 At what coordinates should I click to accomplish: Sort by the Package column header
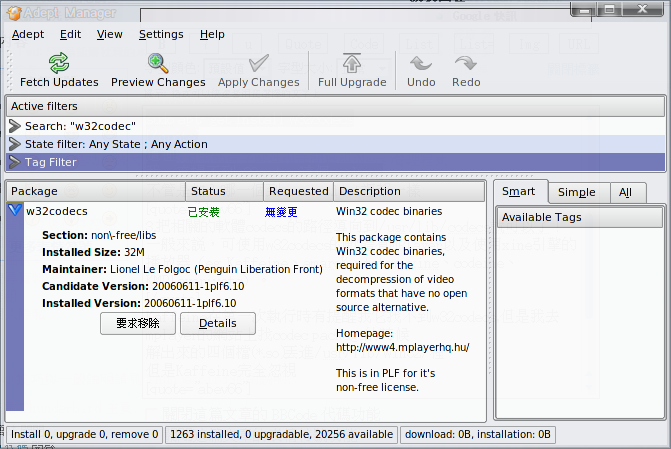coord(96,191)
